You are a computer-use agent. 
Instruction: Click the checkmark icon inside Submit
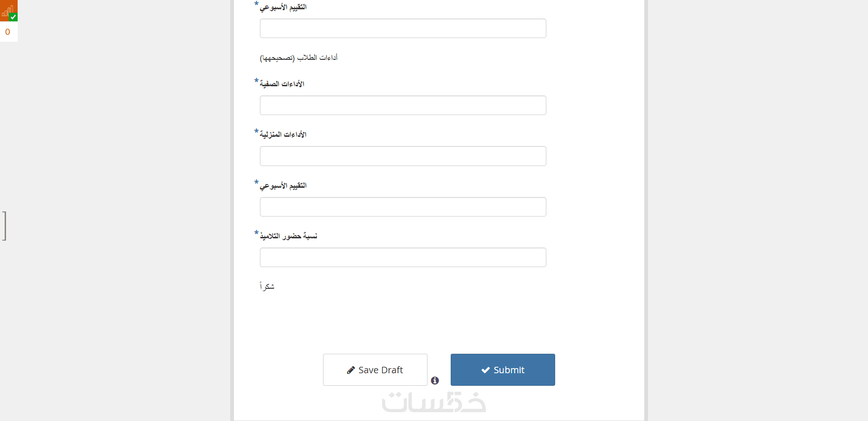pos(486,370)
